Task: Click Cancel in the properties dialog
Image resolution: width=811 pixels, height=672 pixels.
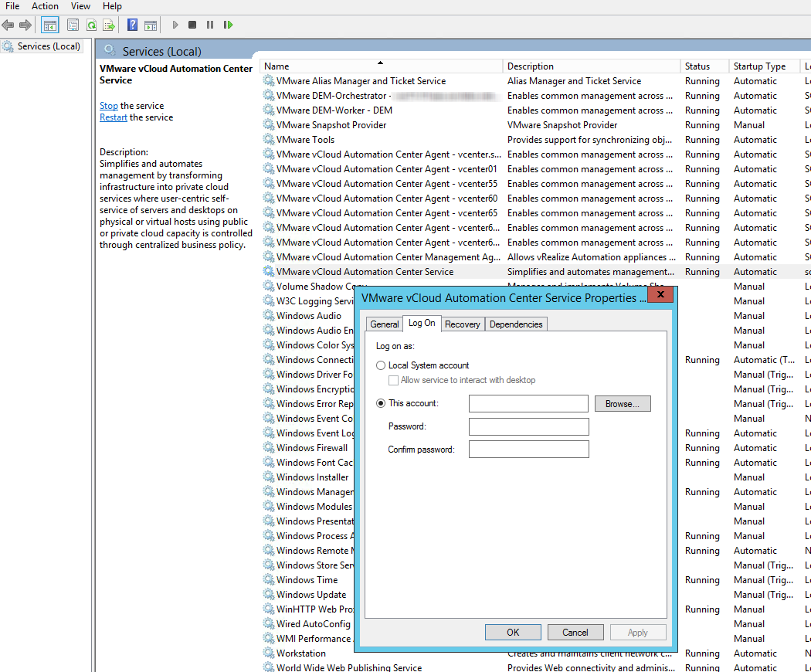Action: pyautogui.click(x=575, y=632)
